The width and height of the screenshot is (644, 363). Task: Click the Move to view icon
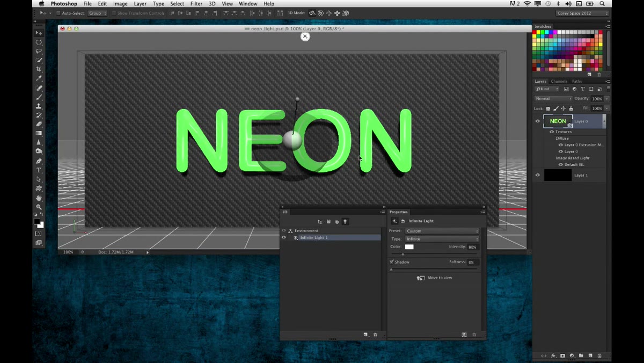(x=421, y=278)
